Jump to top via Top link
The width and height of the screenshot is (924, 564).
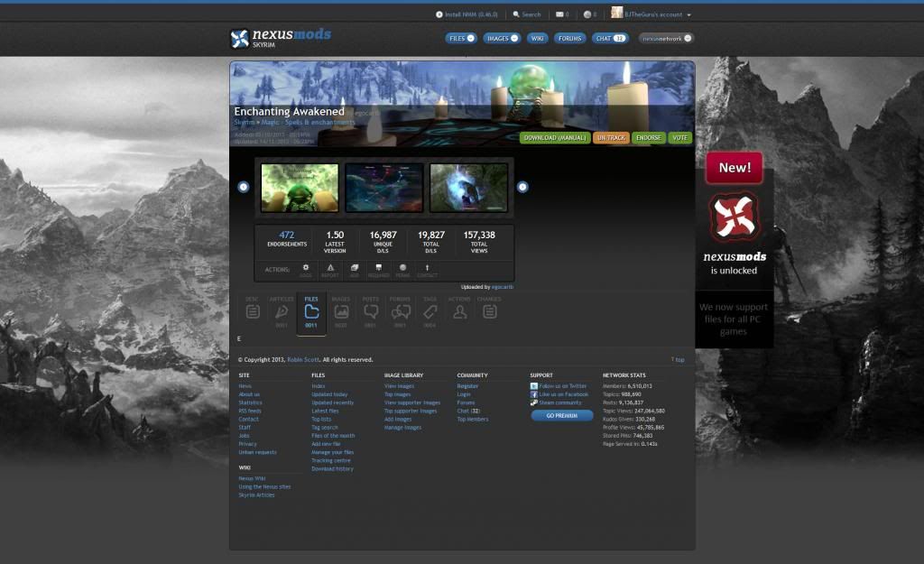coord(678,359)
